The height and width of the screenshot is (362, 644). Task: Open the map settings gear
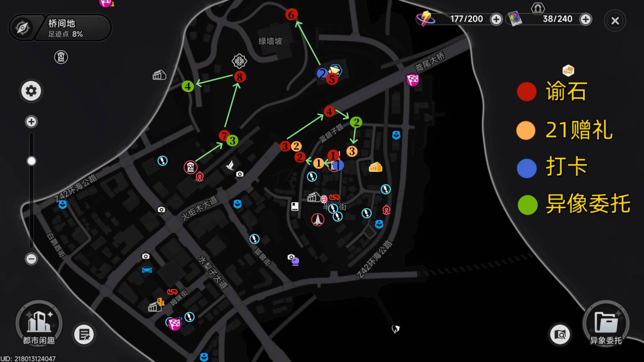(x=31, y=91)
